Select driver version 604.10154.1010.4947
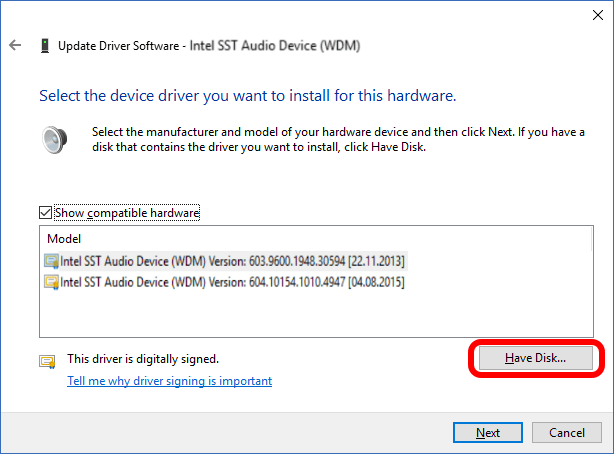 (232, 282)
